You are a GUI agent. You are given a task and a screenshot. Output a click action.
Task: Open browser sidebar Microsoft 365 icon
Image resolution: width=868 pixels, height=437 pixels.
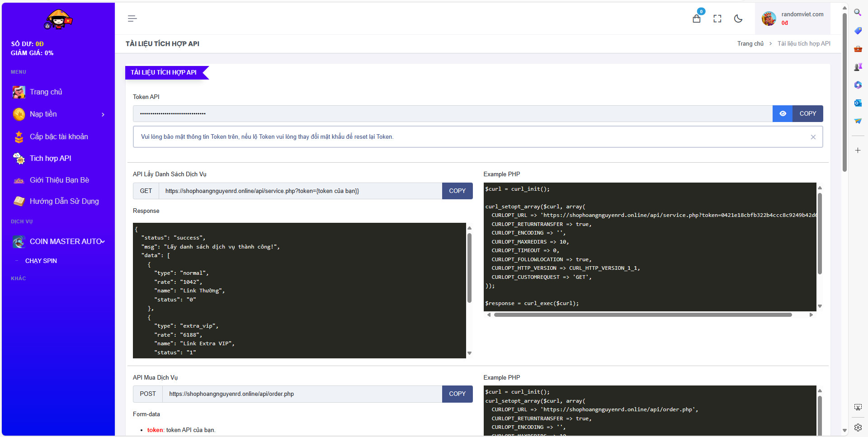coord(858,85)
